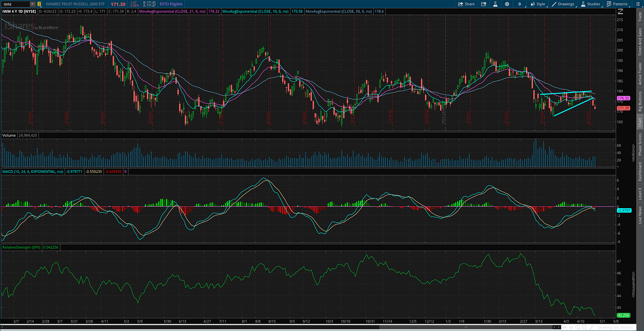Open the Studies menu
Screen dimensions: 644x331
pos(590,4)
